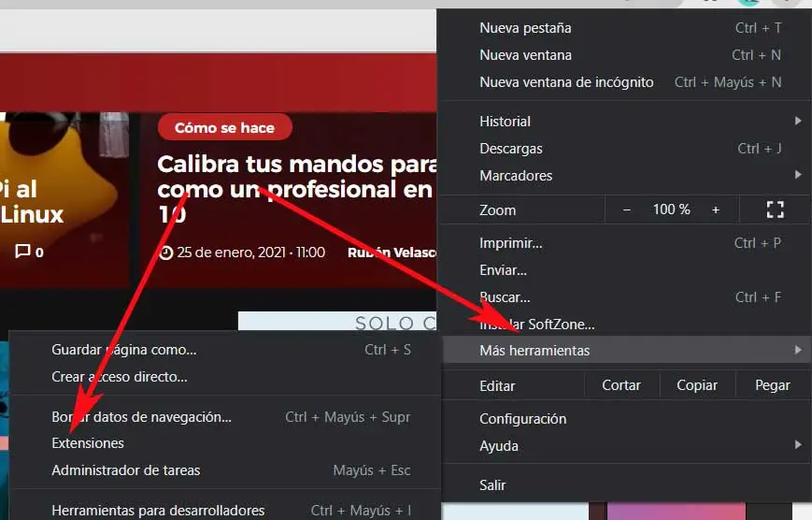This screenshot has width=812, height=520.
Task: Expand Historial submenu arrow
Action: pos(798,121)
